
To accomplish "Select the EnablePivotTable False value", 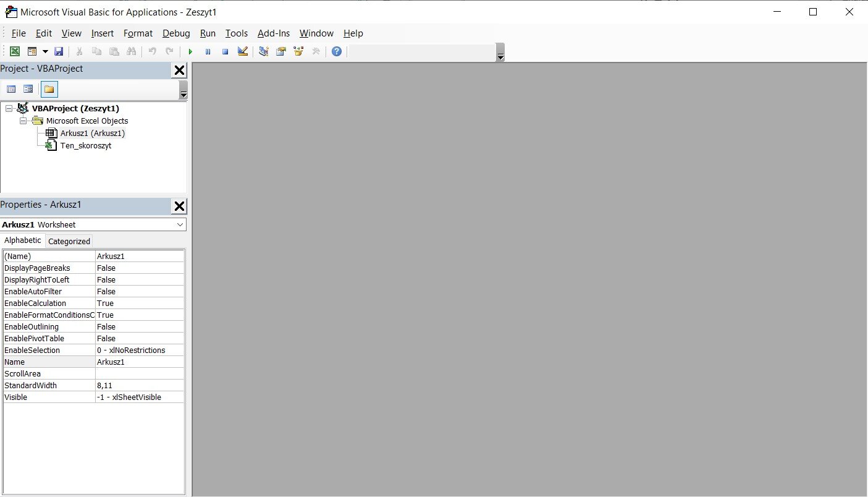I will [x=140, y=338].
